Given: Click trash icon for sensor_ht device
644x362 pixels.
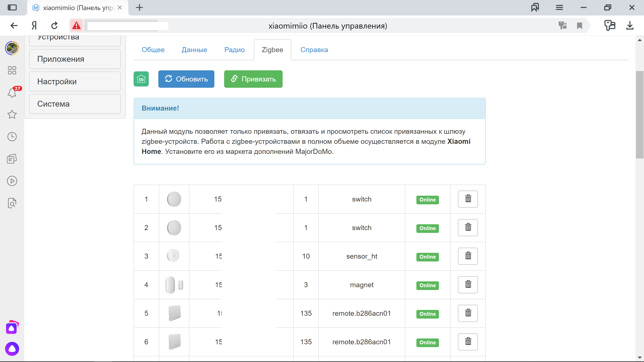Looking at the screenshot, I should [468, 256].
